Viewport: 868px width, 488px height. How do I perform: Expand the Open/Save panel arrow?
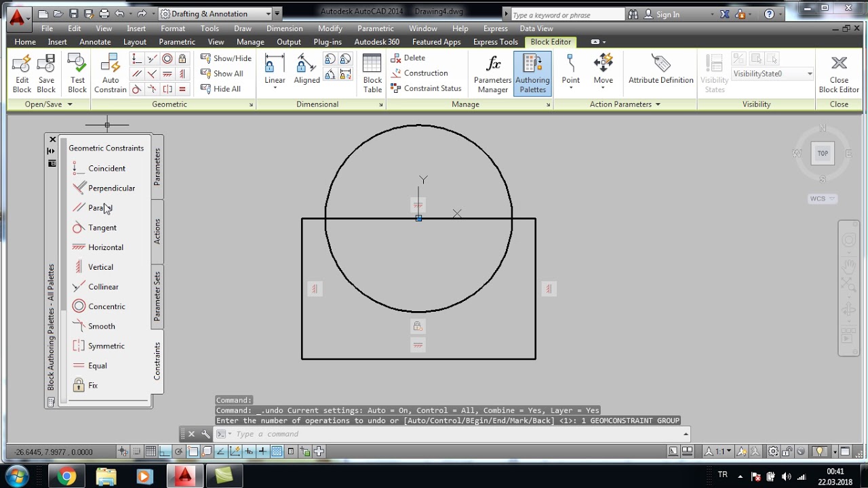point(70,104)
